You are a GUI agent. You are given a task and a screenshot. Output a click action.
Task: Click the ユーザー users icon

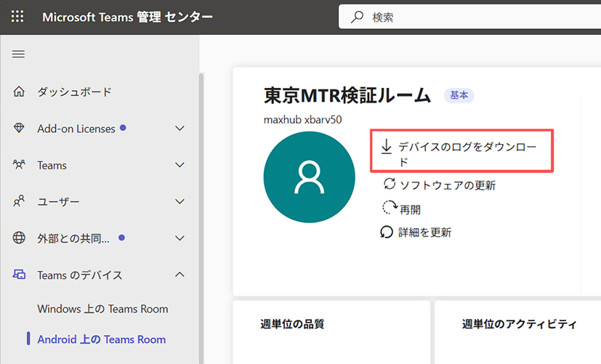click(x=20, y=201)
